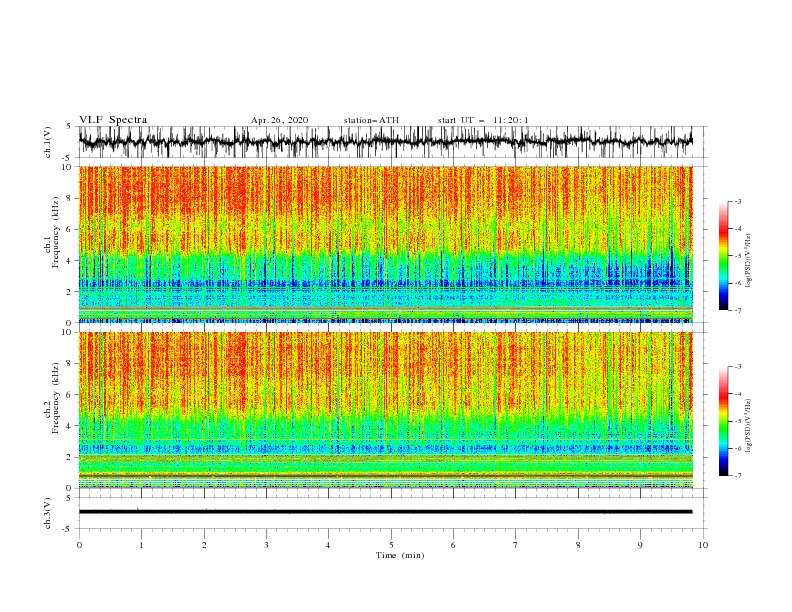Click time axis tick label '1'
792x612 pixels.
click(141, 545)
